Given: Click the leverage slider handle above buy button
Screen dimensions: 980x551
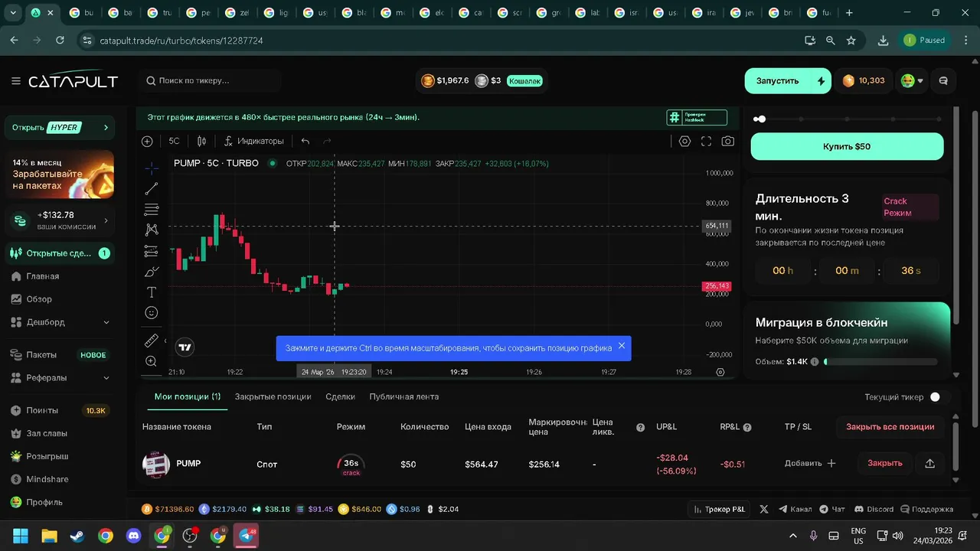Looking at the screenshot, I should click(761, 119).
